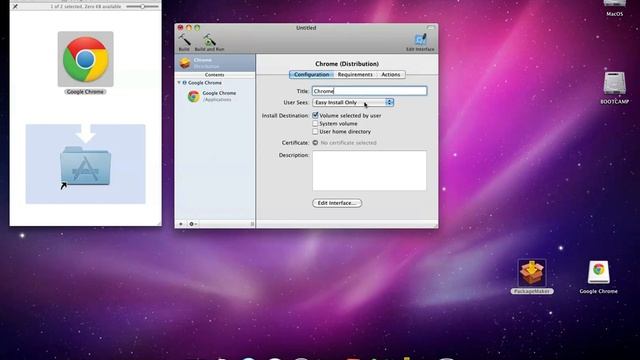This screenshot has height=360, width=640.
Task: Click the customize tool icon in Finder status bar
Action: point(16,7)
